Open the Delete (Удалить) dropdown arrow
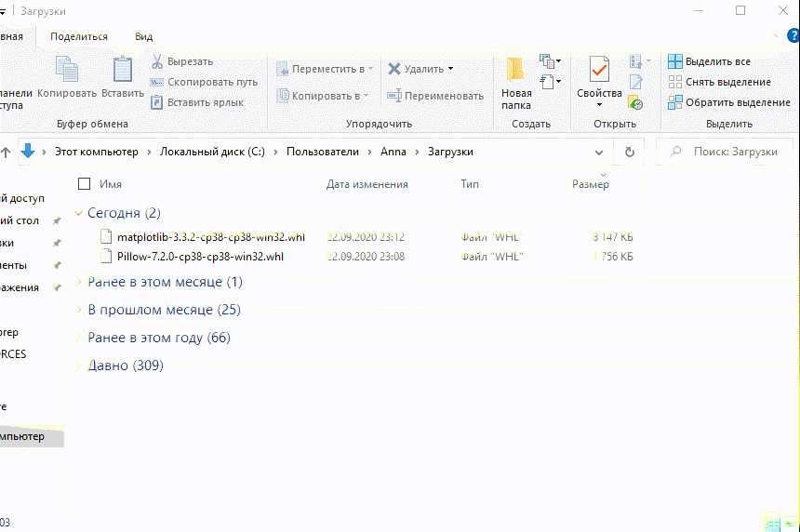Screen dimensions: 800x532 coord(450,69)
